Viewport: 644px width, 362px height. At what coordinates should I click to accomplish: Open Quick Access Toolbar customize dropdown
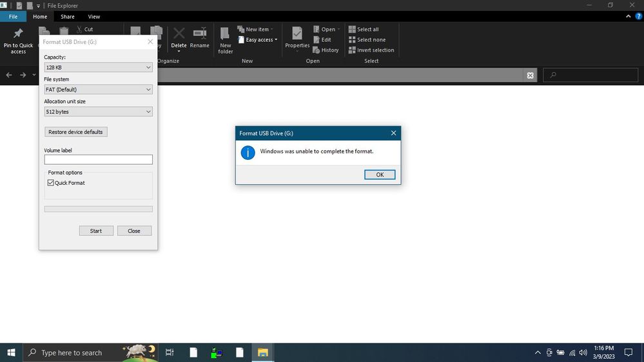38,6
